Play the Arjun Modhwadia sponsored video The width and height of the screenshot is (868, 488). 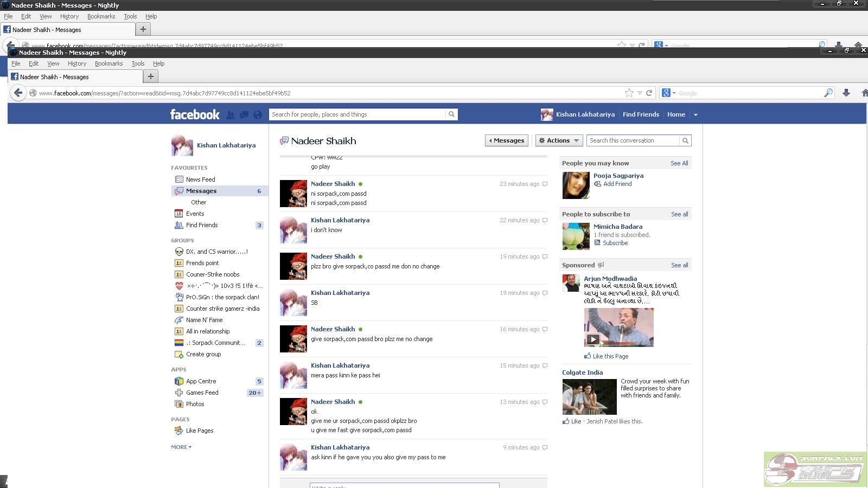[593, 339]
